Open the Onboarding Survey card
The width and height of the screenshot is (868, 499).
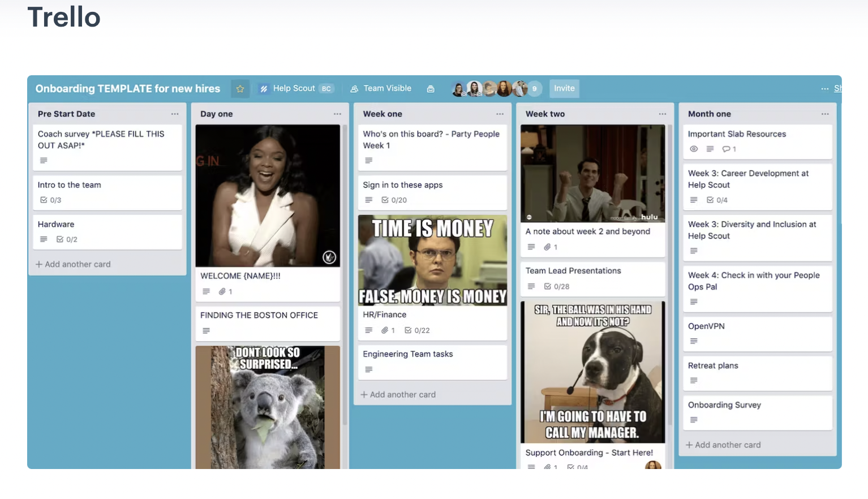click(758, 413)
